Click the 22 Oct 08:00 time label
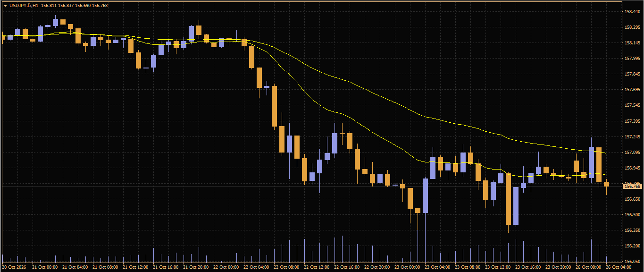The image size is (644, 272). tap(286, 267)
